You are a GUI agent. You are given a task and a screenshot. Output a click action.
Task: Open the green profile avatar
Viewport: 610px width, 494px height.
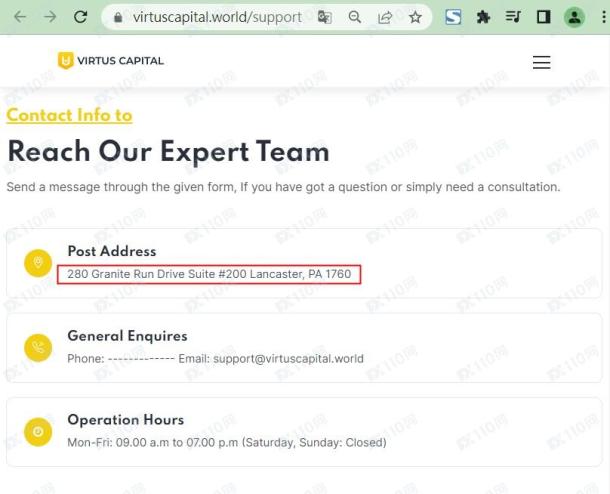pos(574,17)
